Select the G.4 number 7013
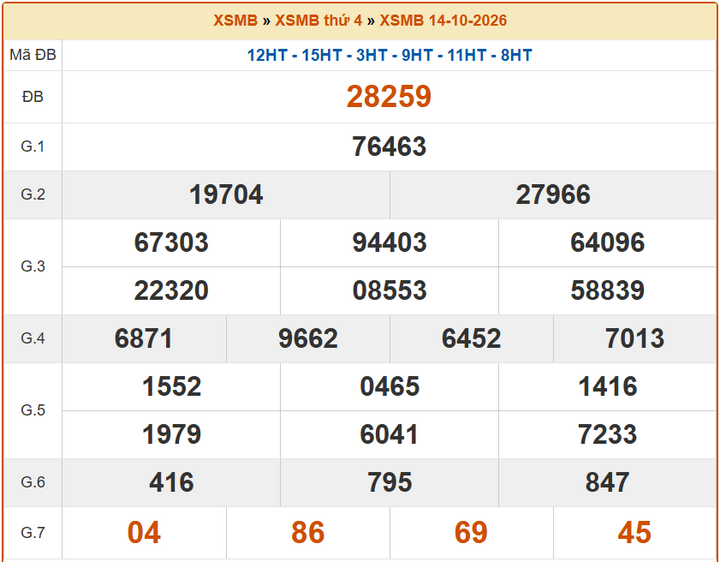This screenshot has width=720, height=562. pos(635,339)
